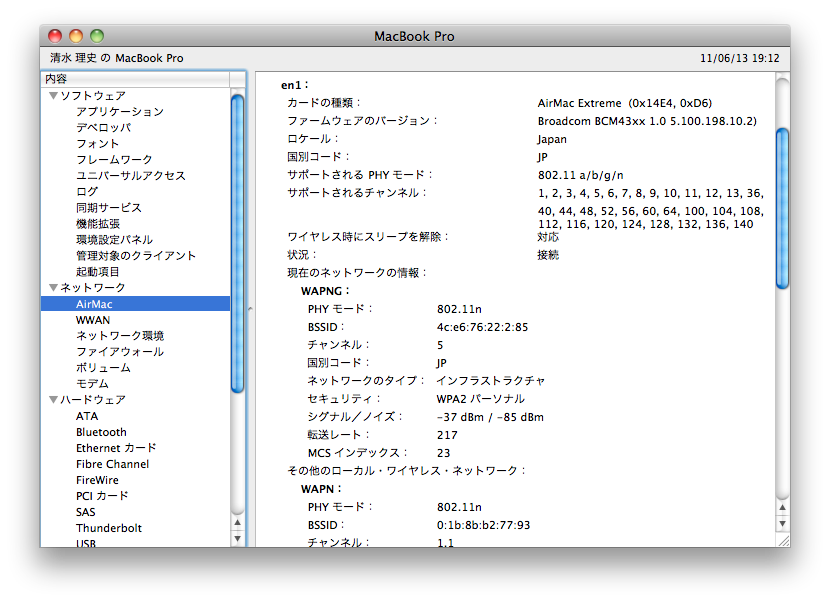The width and height of the screenshot is (830, 602).
Task: Click the sidebar scroll up arrow
Action: point(238,523)
